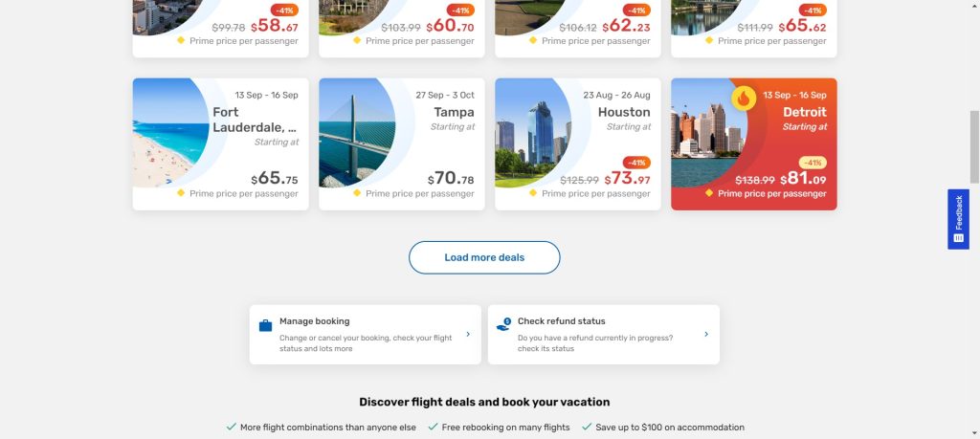Image resolution: width=980 pixels, height=439 pixels.
Task: Click the Feedback tab's form icon
Action: click(958, 237)
